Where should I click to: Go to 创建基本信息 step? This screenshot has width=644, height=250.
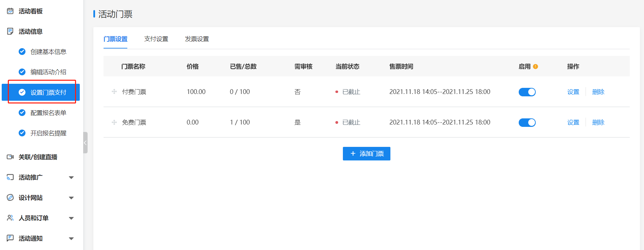[x=48, y=52]
